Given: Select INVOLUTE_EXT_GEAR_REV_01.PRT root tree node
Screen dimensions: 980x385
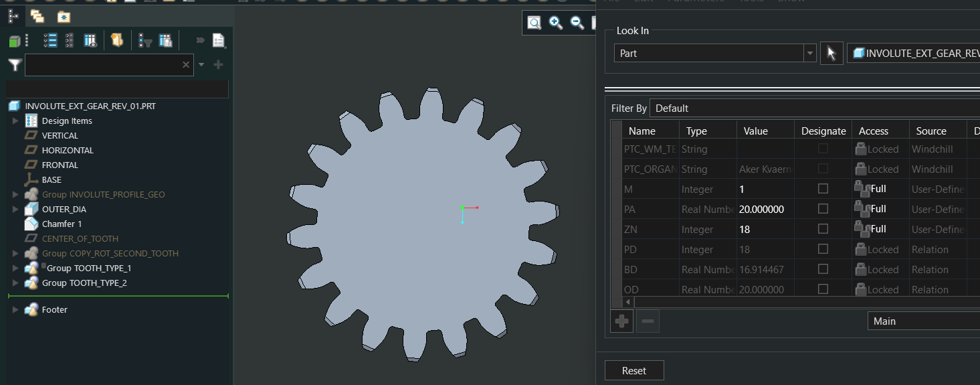Looking at the screenshot, I should pos(90,106).
